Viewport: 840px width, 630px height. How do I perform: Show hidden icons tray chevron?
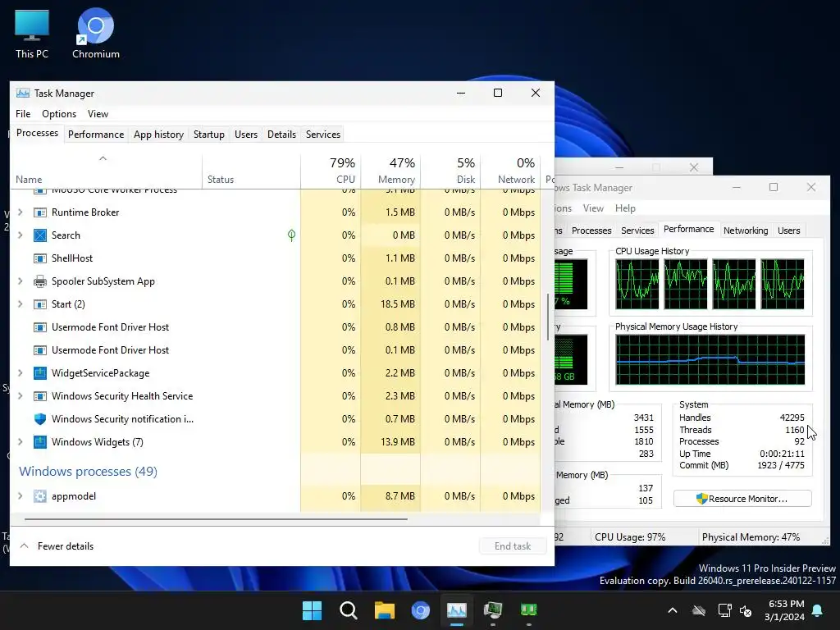(673, 610)
